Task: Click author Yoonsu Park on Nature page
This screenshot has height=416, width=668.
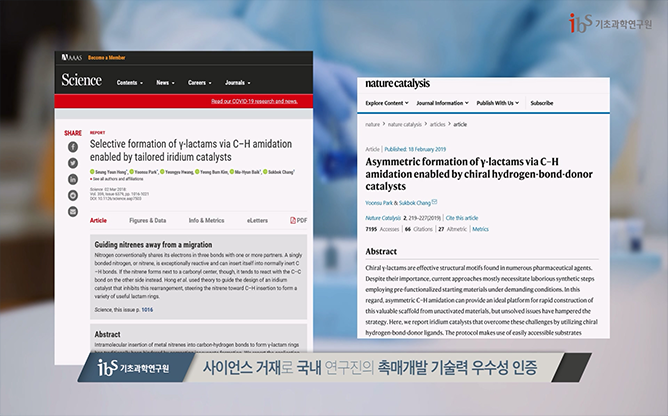Action: click(379, 203)
